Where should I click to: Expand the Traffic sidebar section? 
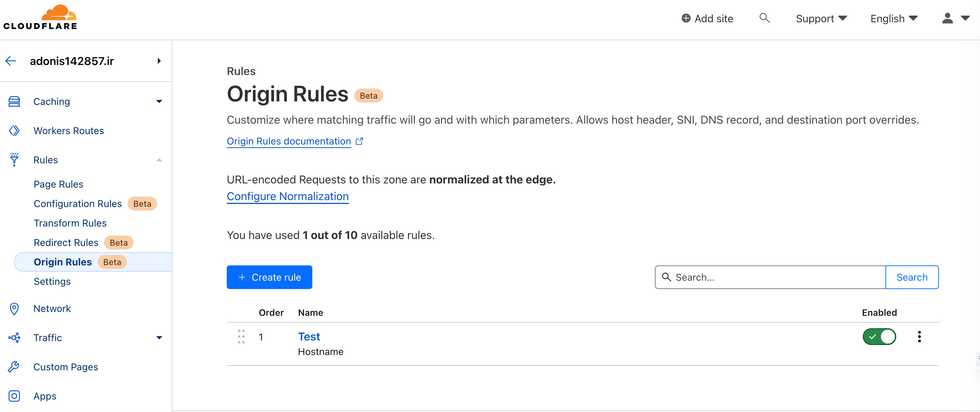click(x=159, y=338)
